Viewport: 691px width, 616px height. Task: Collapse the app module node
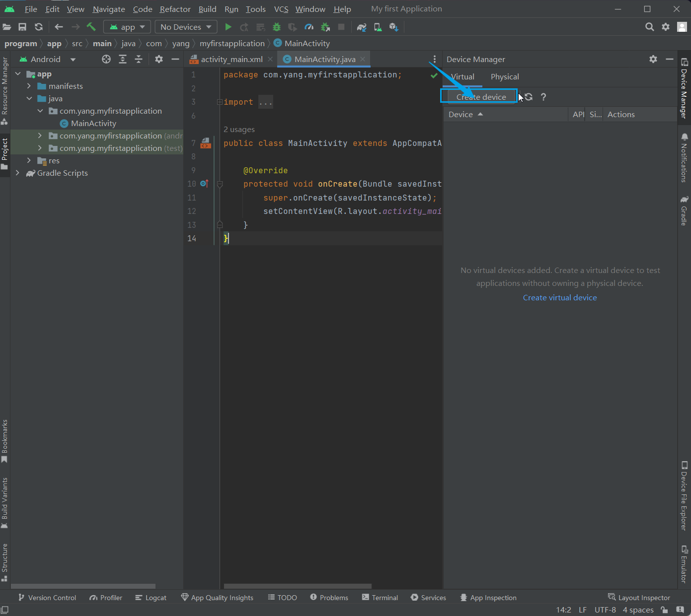18,73
